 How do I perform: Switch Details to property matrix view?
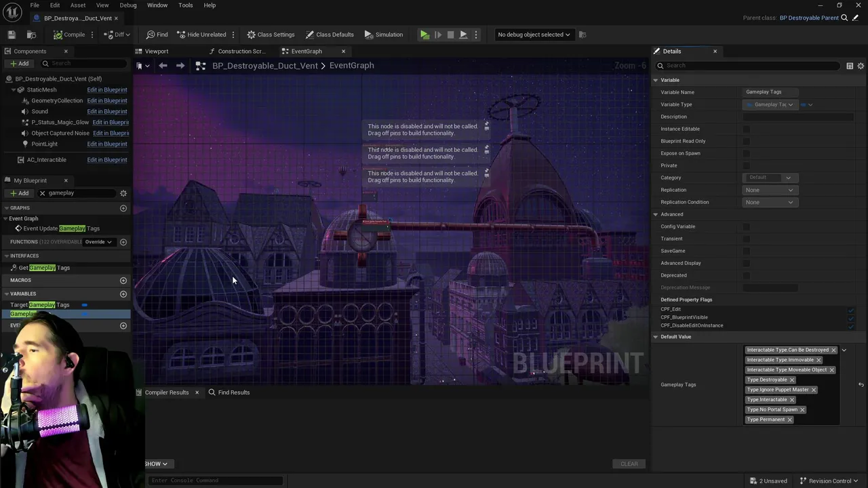point(850,66)
